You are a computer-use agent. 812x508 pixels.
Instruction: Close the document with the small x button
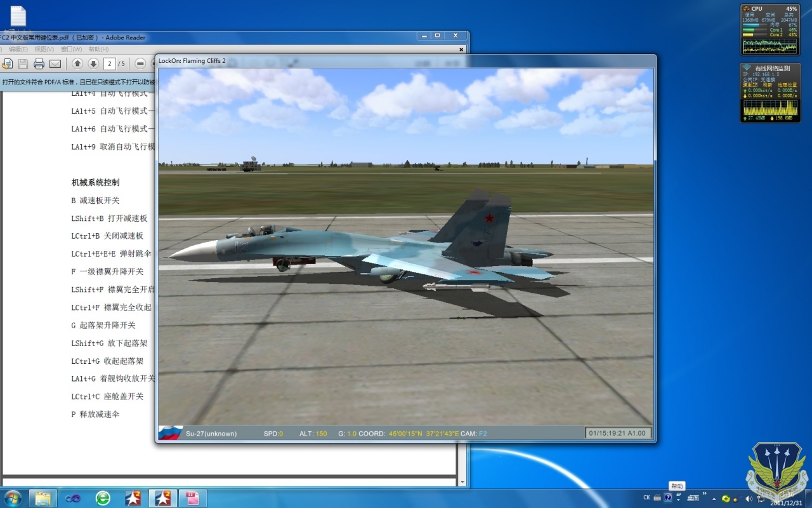461,49
